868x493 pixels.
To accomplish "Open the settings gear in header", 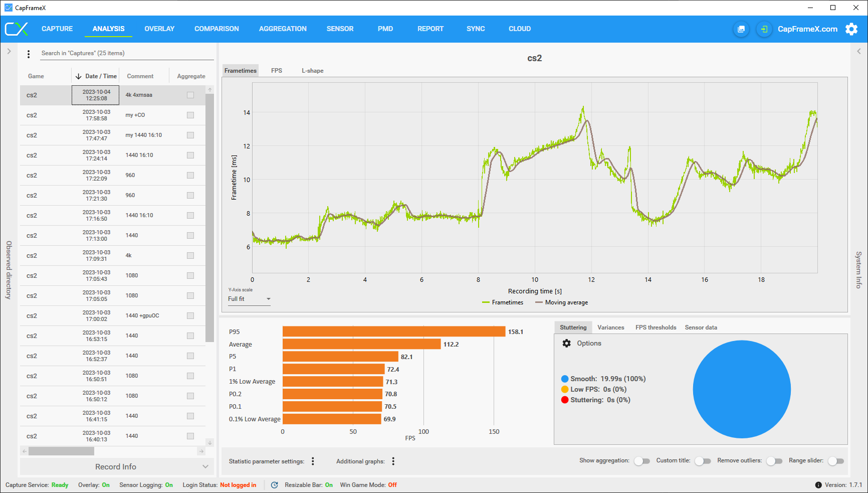I will click(851, 29).
